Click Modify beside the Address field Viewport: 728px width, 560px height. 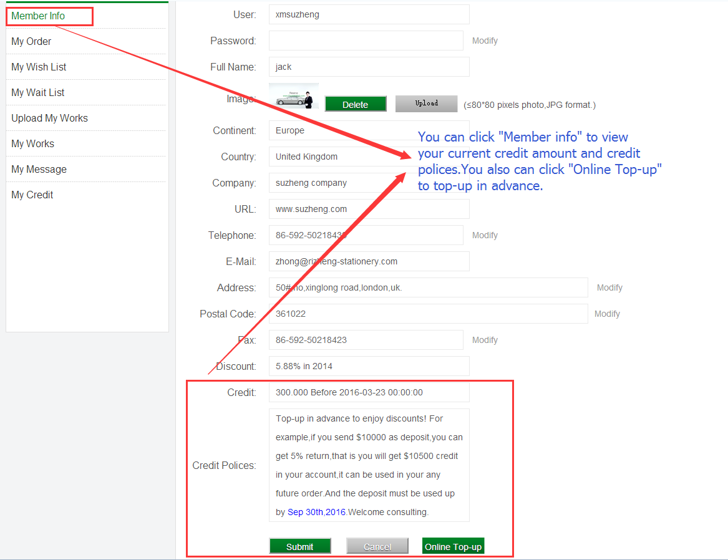pyautogui.click(x=609, y=288)
